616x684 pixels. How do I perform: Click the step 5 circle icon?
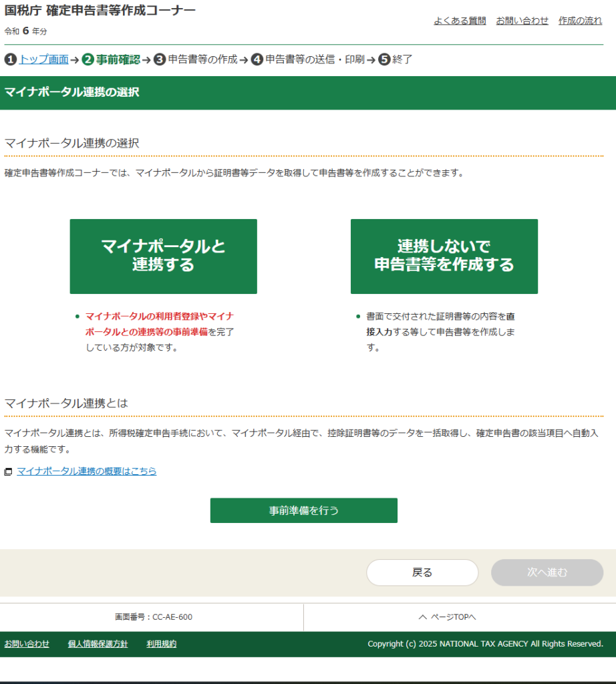coord(384,59)
